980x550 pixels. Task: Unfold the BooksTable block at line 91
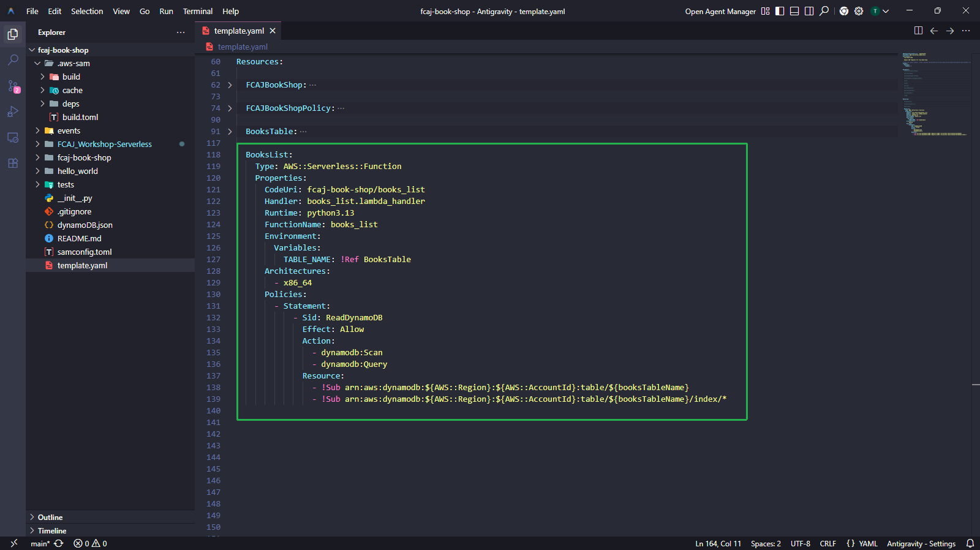230,132
